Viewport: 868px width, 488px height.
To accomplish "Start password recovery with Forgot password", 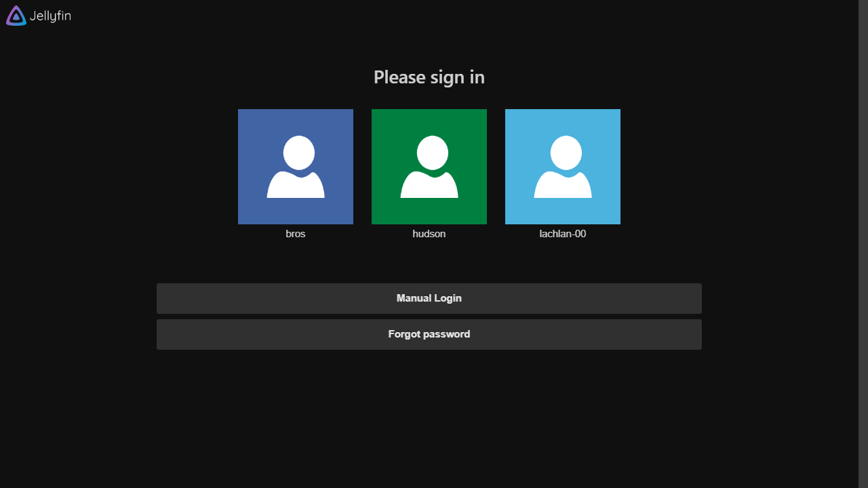I will [429, 333].
